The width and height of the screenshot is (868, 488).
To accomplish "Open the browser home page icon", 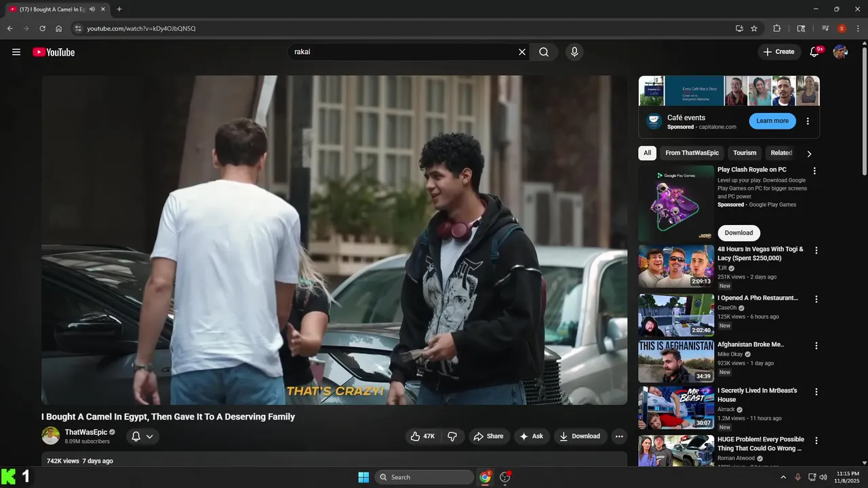I will click(x=59, y=28).
